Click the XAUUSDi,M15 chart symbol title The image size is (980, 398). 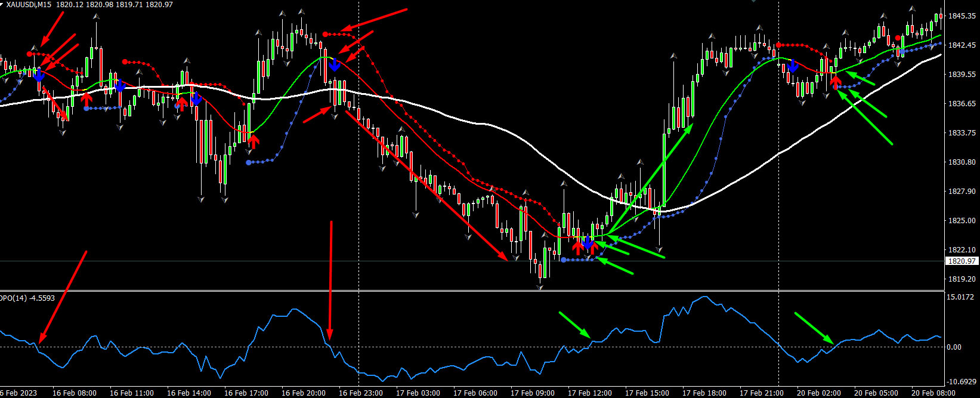[29, 5]
